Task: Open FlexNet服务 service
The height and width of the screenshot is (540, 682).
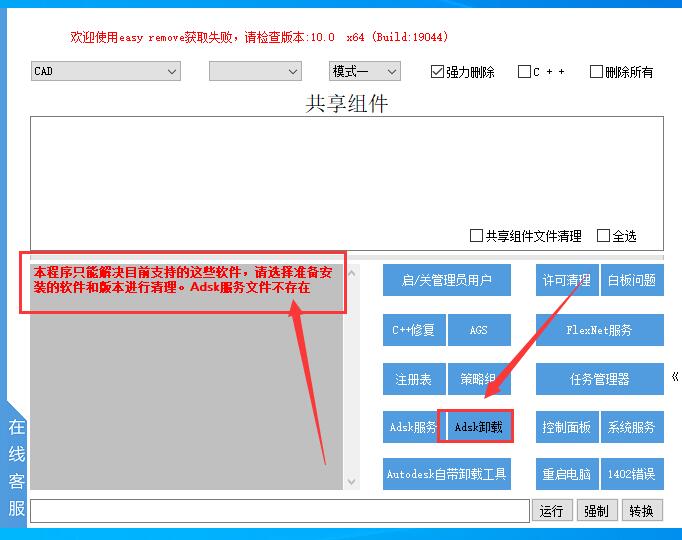Action: [599, 329]
